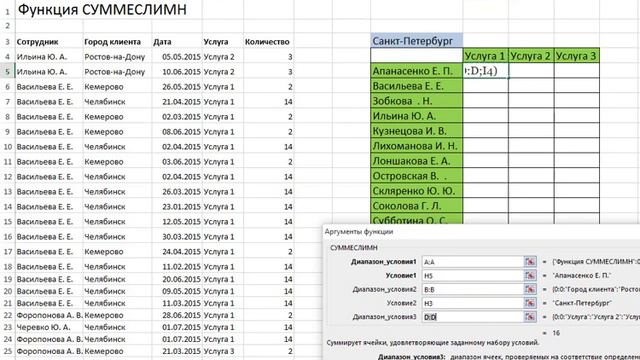
Task: Click range picker icon for Диапазон_условия3
Action: (530, 317)
